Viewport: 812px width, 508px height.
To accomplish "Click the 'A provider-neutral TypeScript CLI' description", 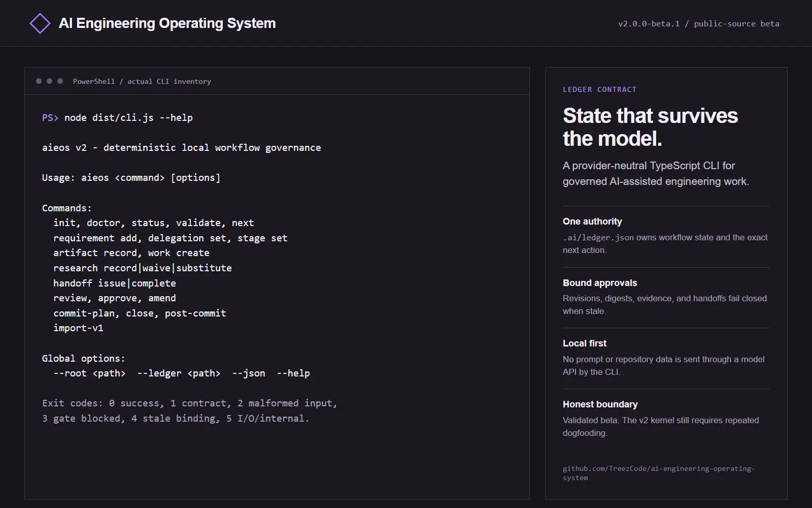I will tap(656, 174).
